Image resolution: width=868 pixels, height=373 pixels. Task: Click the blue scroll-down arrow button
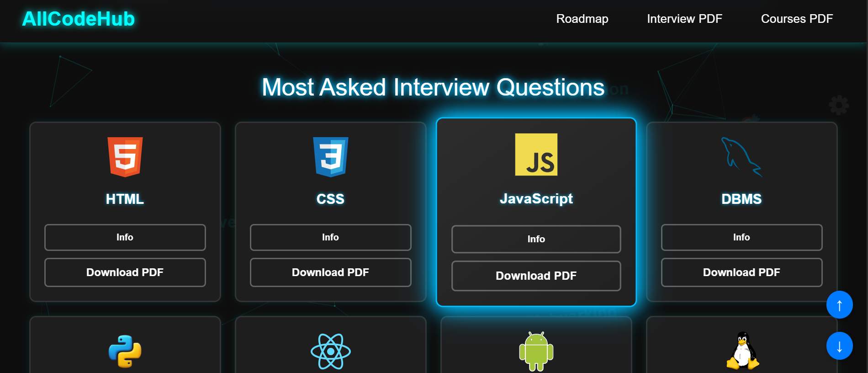pyautogui.click(x=840, y=346)
